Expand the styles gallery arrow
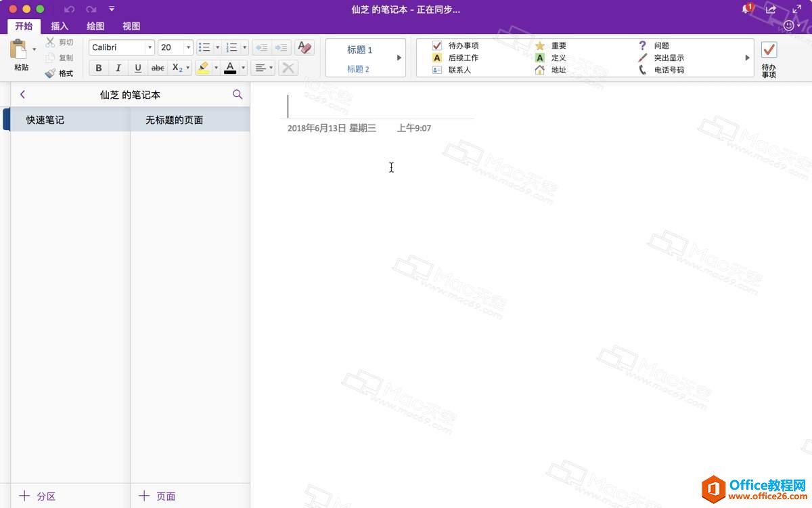 tap(399, 58)
